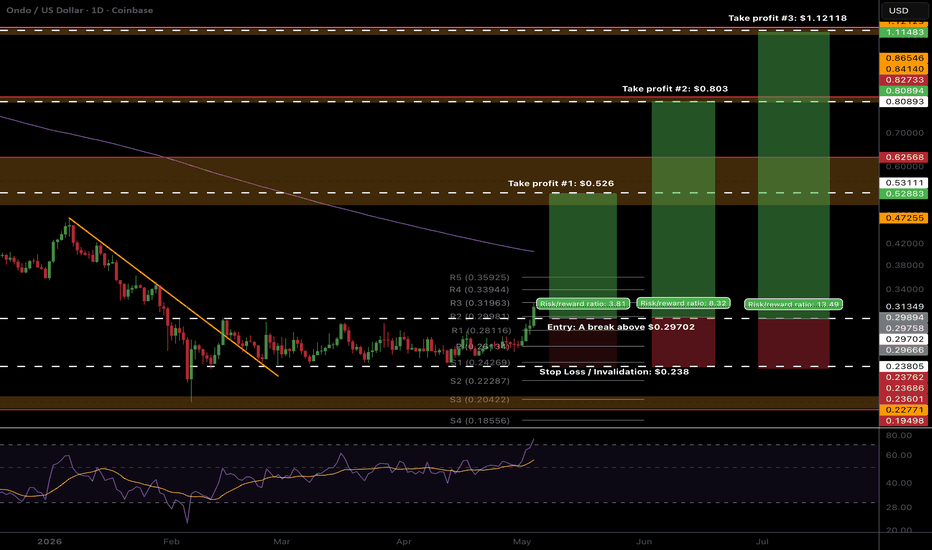Click the gray 0.29758 price label
This screenshot has height=550, width=932.
click(903, 328)
